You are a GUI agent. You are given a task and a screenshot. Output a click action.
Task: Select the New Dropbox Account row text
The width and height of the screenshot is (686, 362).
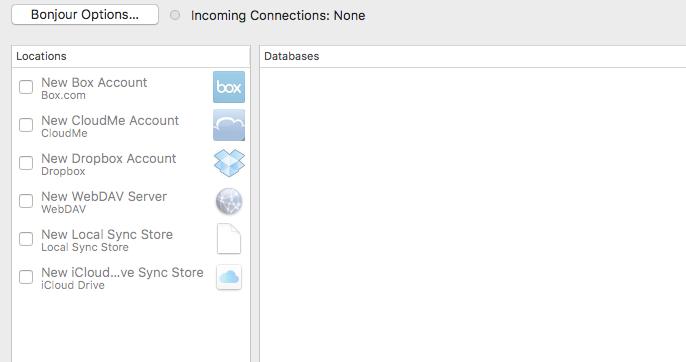[108, 158]
